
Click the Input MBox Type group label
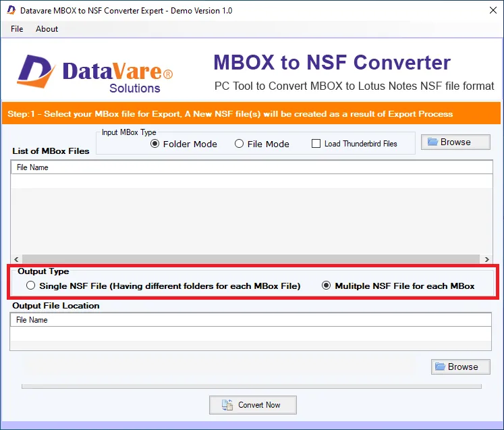pos(129,132)
